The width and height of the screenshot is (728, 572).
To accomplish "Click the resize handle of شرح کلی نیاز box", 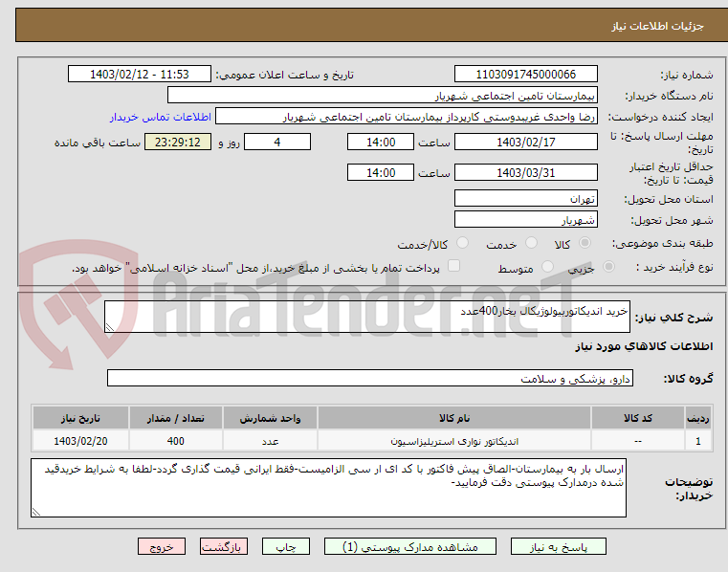I will point(110,327).
